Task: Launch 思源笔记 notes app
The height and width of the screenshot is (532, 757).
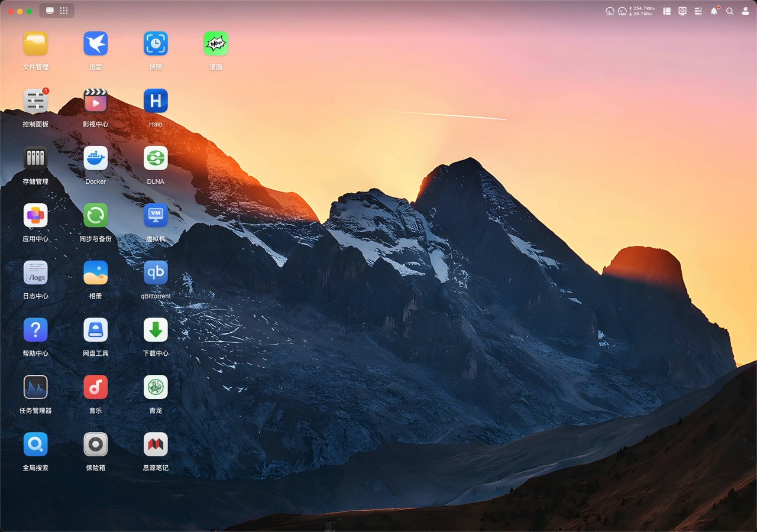Action: (156, 445)
